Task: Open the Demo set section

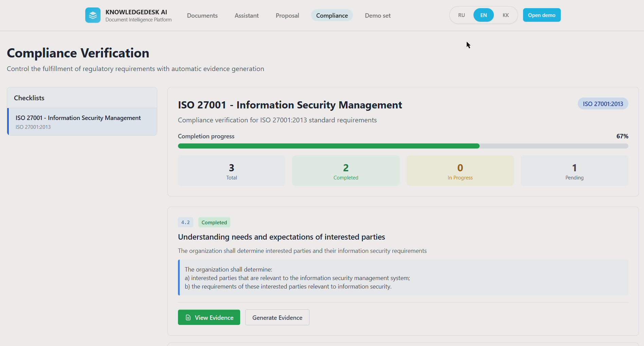Action: click(x=377, y=15)
